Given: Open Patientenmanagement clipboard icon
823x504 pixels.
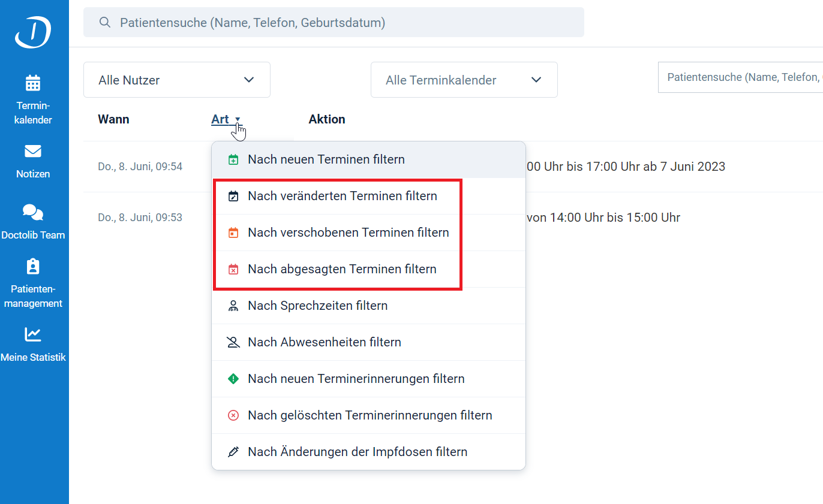Looking at the screenshot, I should pos(33,266).
